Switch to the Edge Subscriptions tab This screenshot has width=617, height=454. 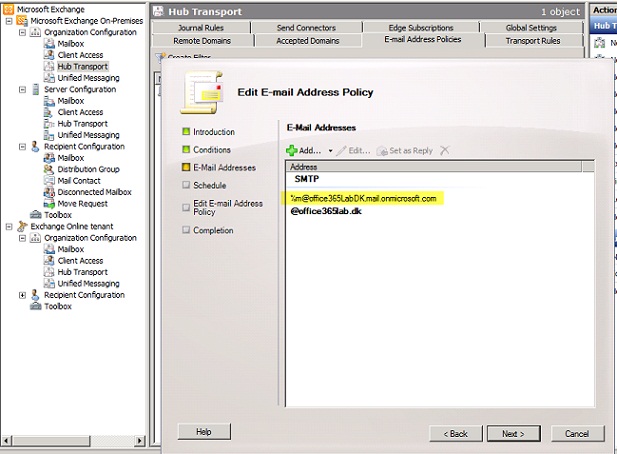(421, 28)
